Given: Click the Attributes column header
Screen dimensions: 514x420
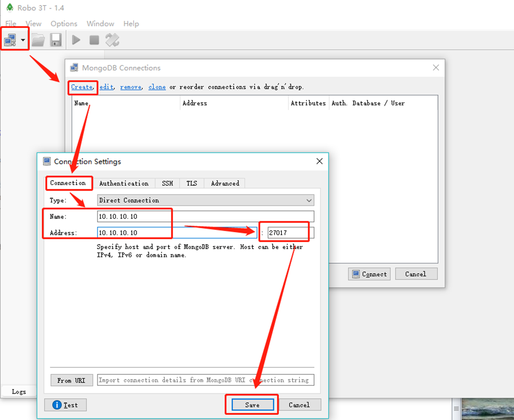Looking at the screenshot, I should [x=309, y=103].
